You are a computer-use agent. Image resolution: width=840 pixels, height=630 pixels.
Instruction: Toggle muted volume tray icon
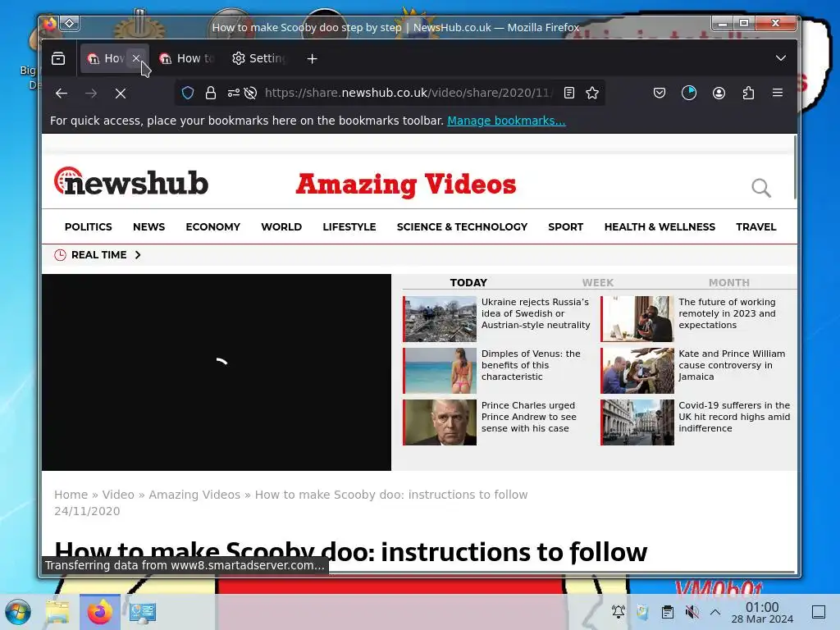pos(692,612)
